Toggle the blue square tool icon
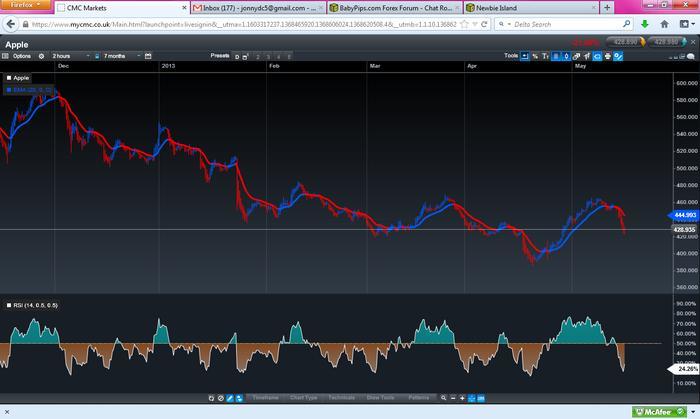The width and height of the screenshot is (700, 419). pos(556,56)
